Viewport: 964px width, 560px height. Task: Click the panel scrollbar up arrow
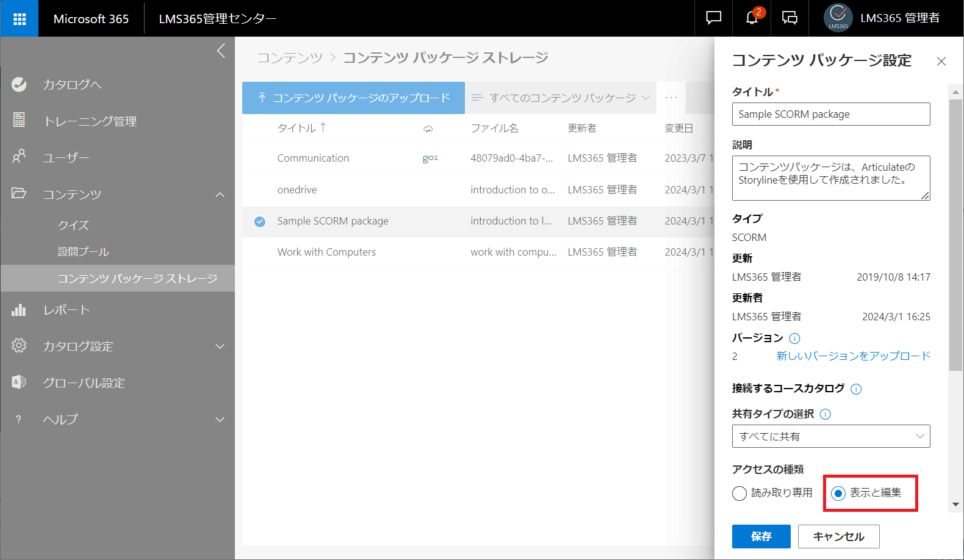(955, 92)
